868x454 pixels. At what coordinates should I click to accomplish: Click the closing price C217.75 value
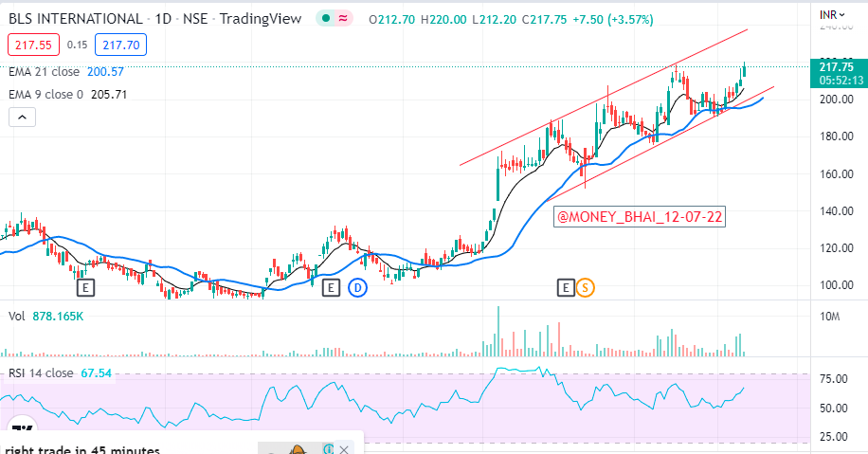pos(544,19)
